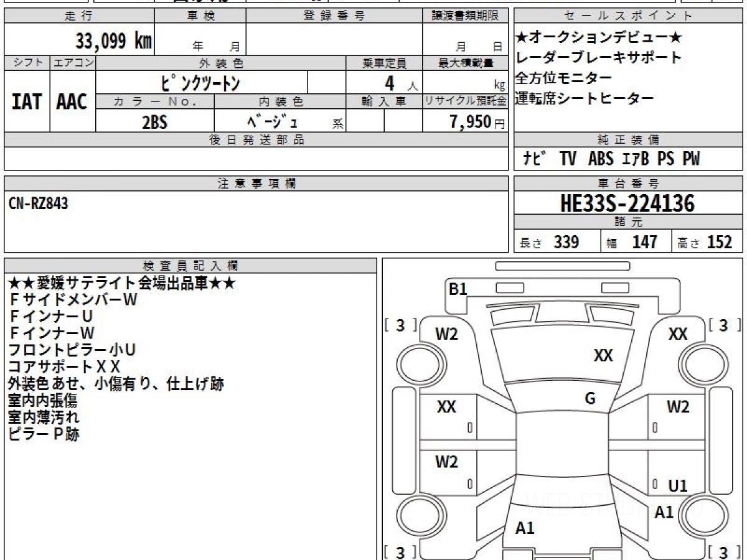Select the TV equipment item
Viewport: 747px width, 560px height.
pyautogui.click(x=568, y=159)
